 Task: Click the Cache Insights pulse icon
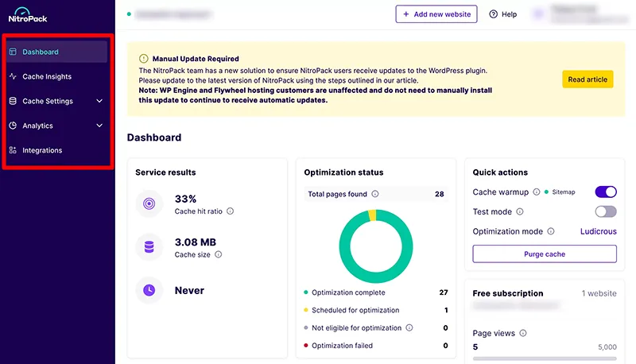pyautogui.click(x=13, y=76)
